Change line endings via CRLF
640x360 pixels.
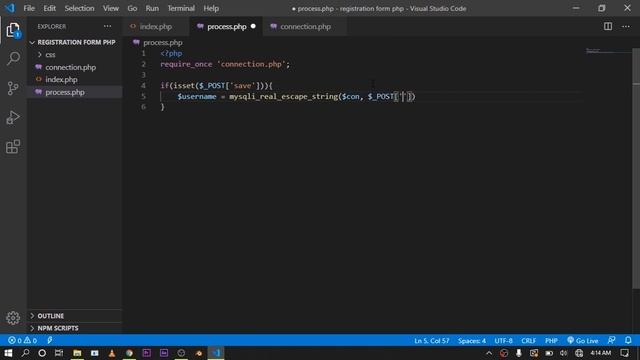pyautogui.click(x=529, y=340)
